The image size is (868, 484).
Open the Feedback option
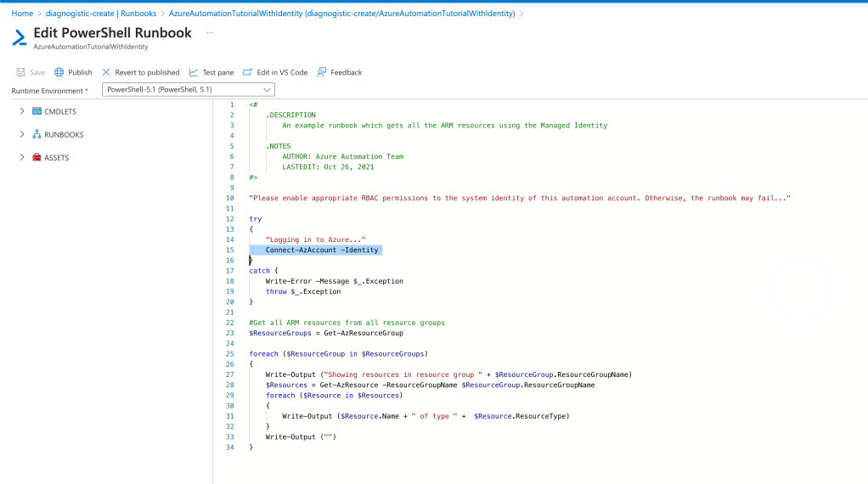[x=346, y=72]
